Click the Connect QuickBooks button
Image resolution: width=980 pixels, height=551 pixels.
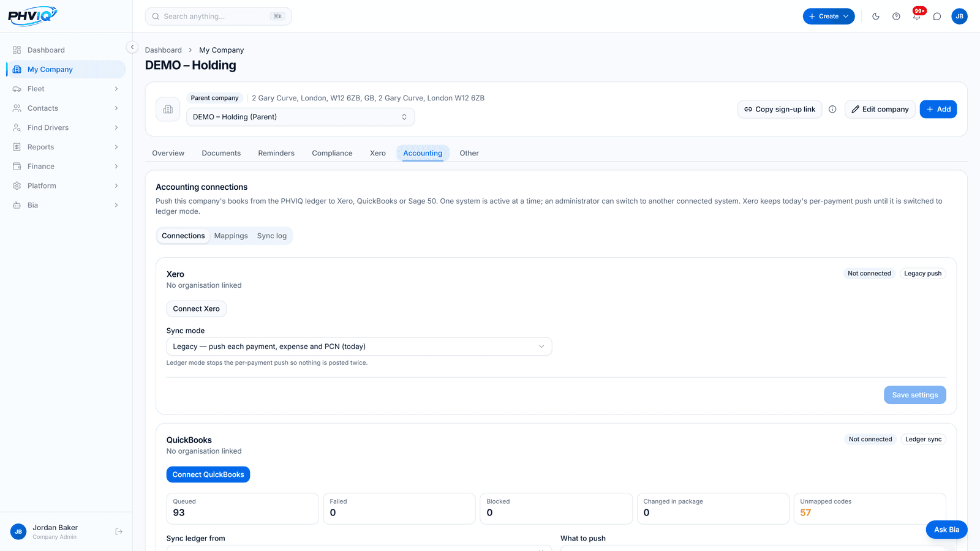(208, 474)
